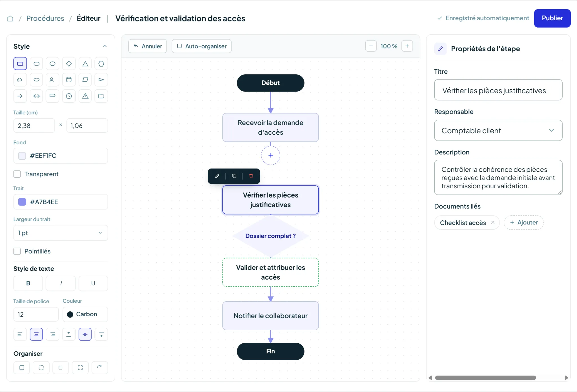Viewport: 577px width, 392px height.
Task: Tick the Pointillés checkbox
Action: point(17,251)
